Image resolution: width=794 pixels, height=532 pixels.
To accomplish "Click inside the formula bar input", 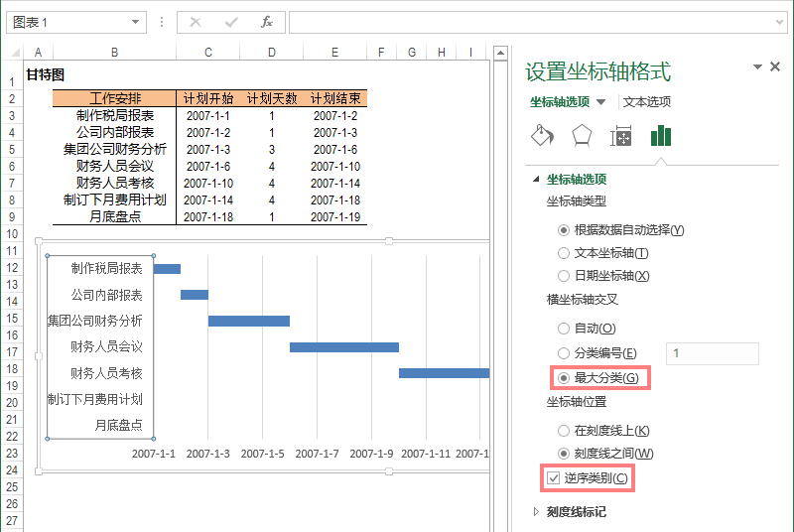I will [532, 22].
